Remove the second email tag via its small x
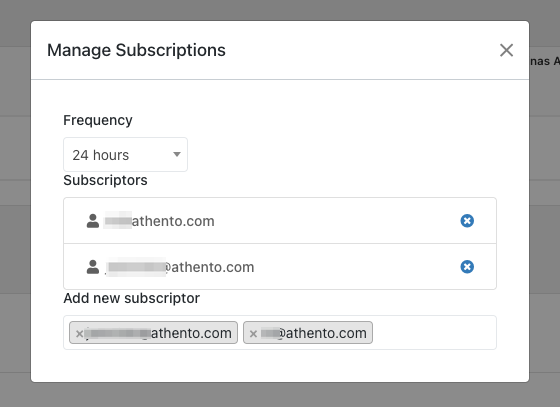The image size is (560, 407). [x=253, y=333]
